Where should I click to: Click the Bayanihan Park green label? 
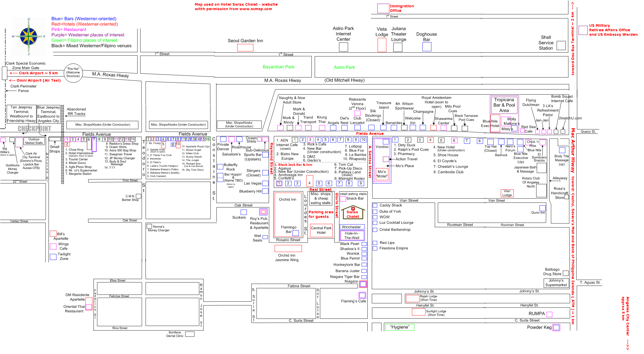(x=278, y=67)
